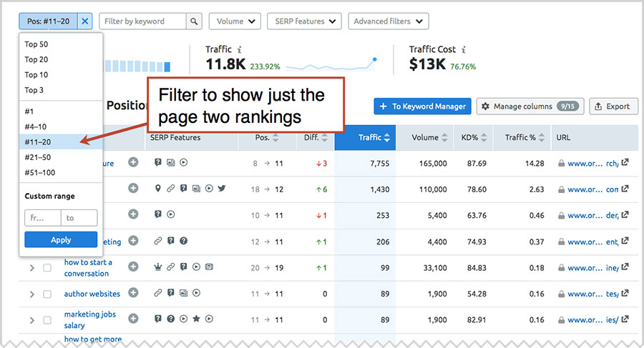Expand the 'how to start a conversation' row
The image size is (644, 348).
click(x=32, y=268)
